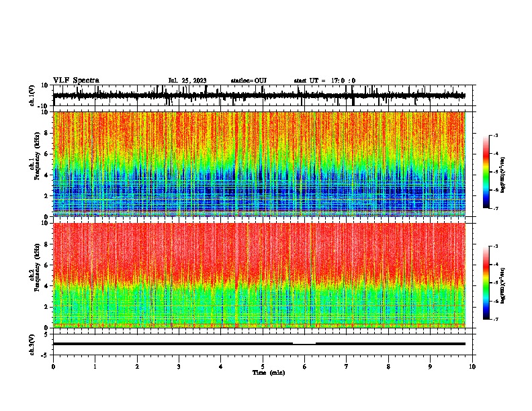The height and width of the screenshot is (411, 532).
Task: Click the "8" kHz tick on ch.1 frequency axis
Action: [x=46, y=133]
